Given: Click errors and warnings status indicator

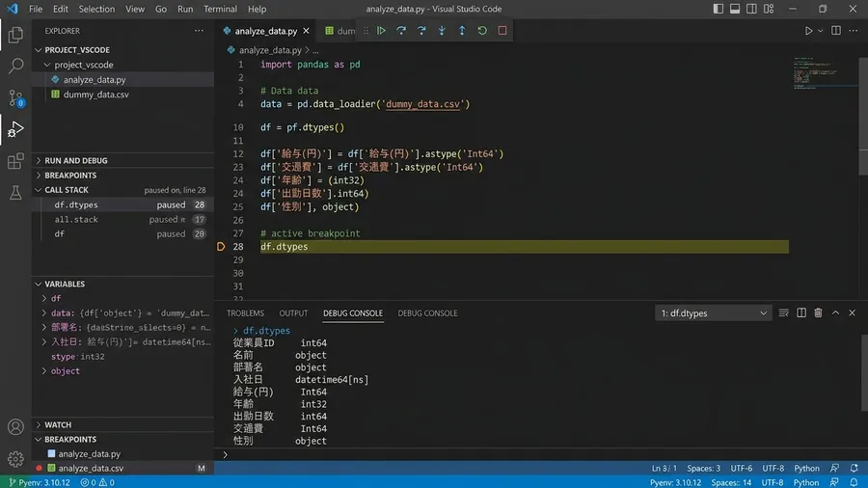Looking at the screenshot, I should point(97,482).
